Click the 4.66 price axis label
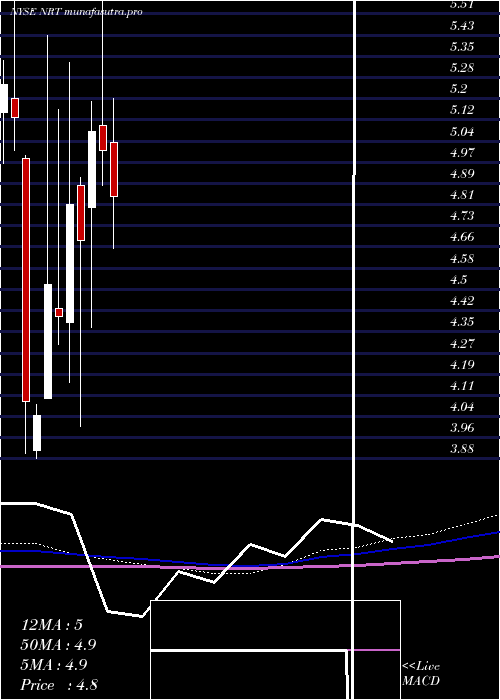Viewport: 500px width, 700px height. coord(462,237)
